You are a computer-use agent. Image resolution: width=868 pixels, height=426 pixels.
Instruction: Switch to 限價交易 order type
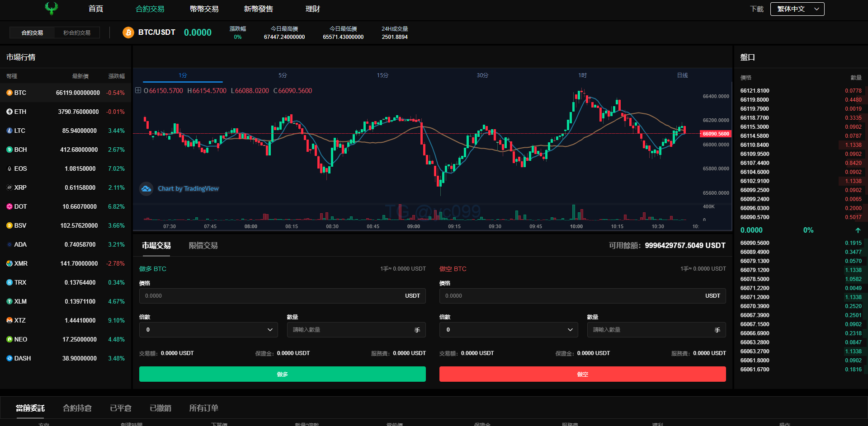[x=203, y=245]
